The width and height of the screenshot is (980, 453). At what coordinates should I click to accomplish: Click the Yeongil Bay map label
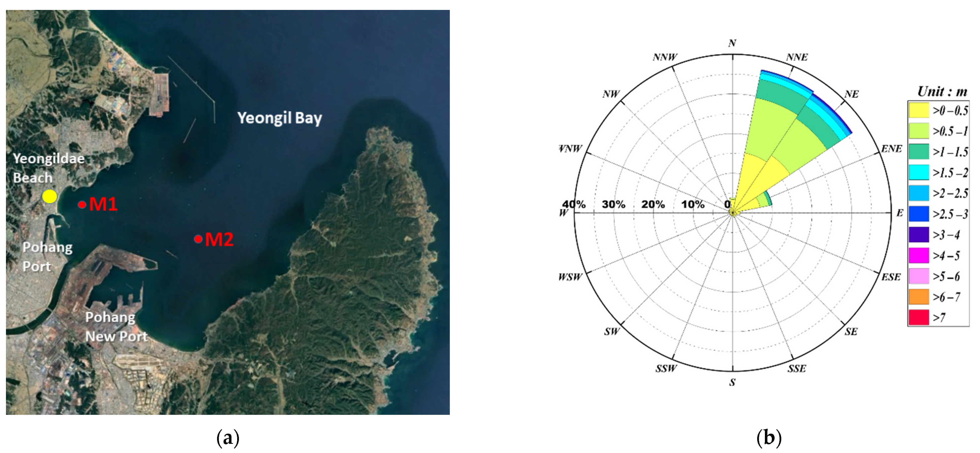coord(280,118)
